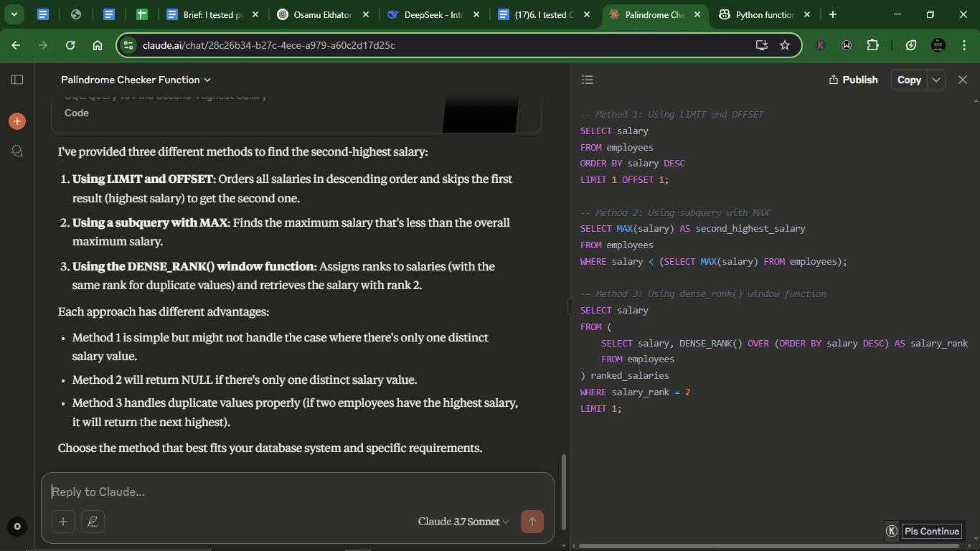Viewport: 980px width, 551px height.
Task: Open the Palindrome Checker Function chat menu
Action: pyautogui.click(x=136, y=80)
